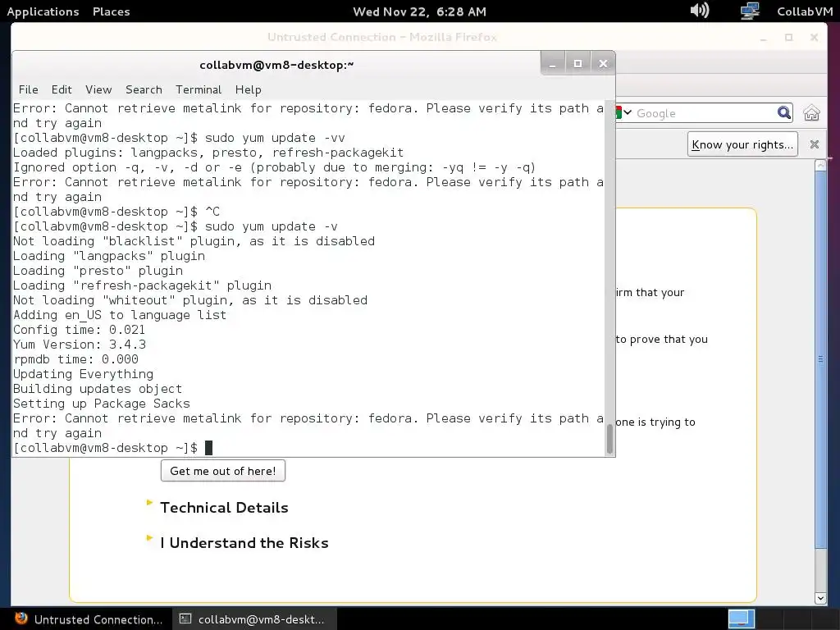Open the CollabVM user menu
This screenshot has height=630, width=840.
805,11
